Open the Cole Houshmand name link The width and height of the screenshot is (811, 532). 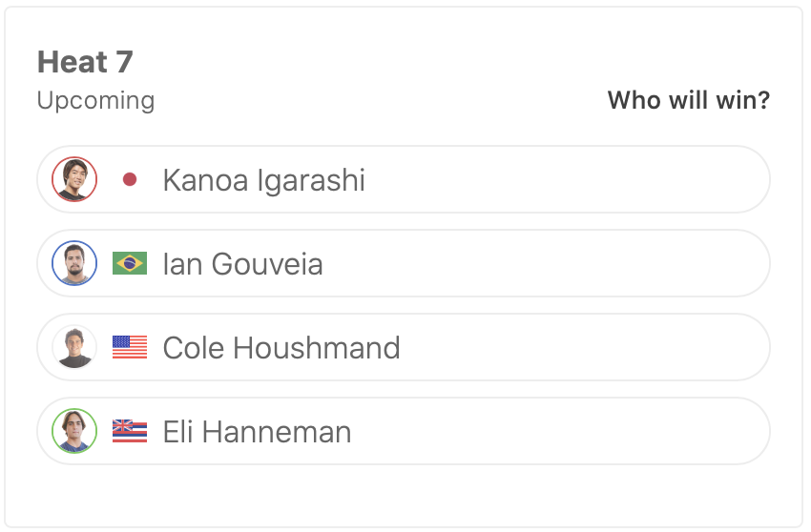click(281, 348)
